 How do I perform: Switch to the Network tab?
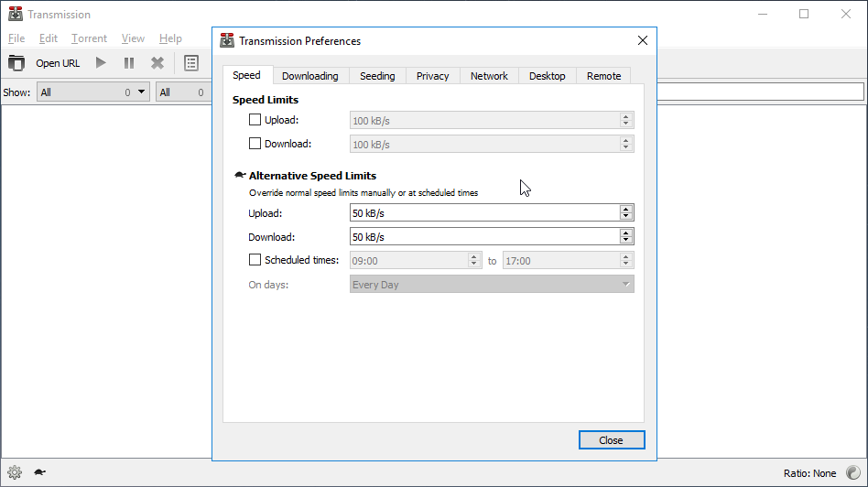pyautogui.click(x=489, y=76)
